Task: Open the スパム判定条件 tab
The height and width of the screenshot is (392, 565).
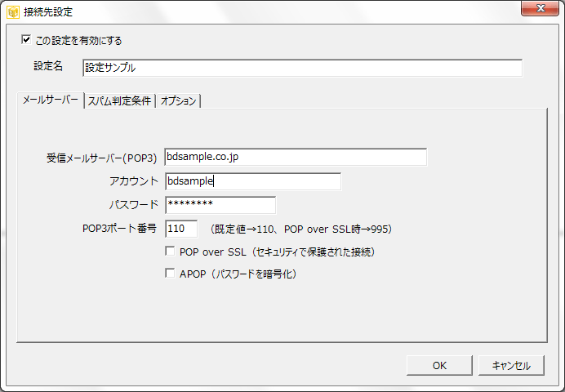Action: 120,101
